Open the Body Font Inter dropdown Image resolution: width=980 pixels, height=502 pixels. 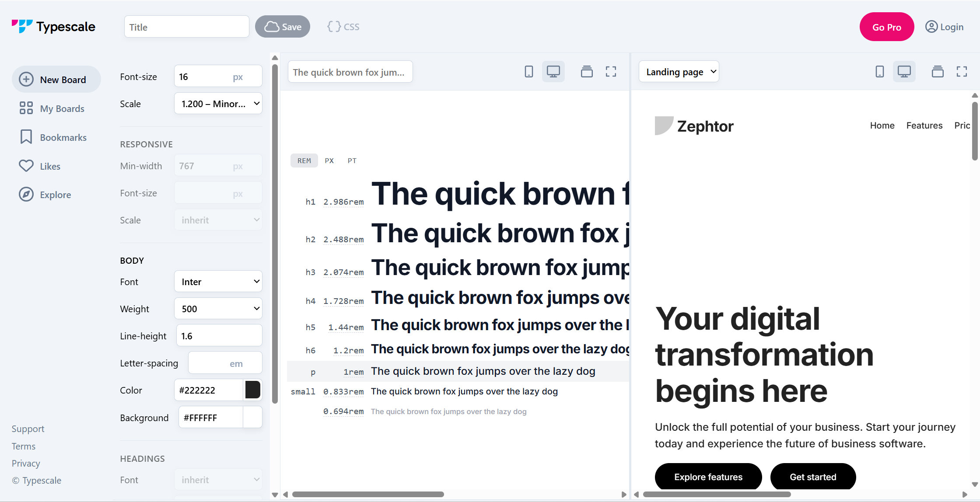click(x=218, y=282)
